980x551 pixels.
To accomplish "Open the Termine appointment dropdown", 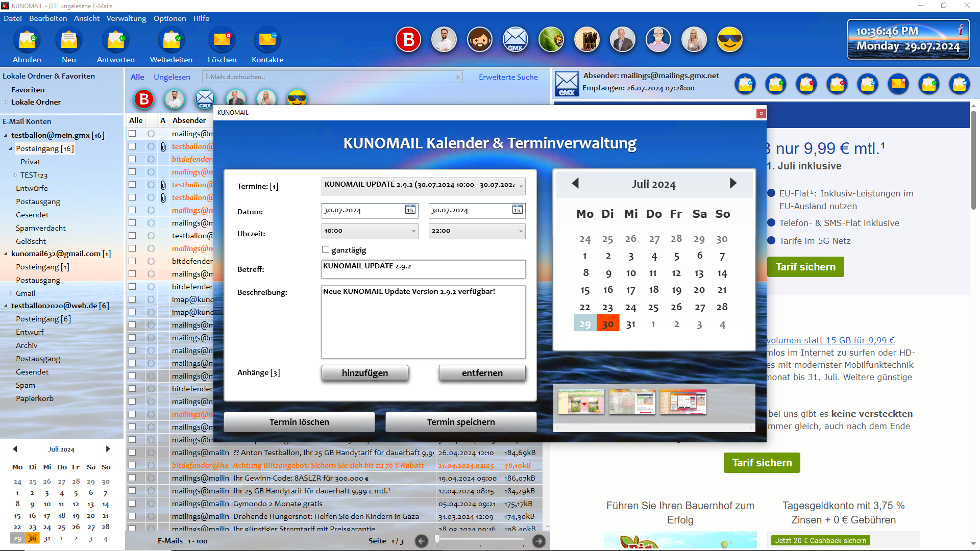I will tap(424, 186).
